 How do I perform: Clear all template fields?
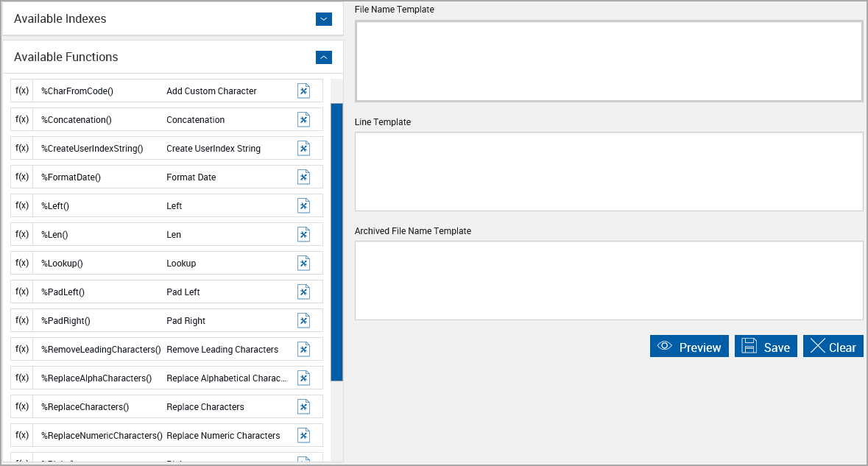point(833,346)
